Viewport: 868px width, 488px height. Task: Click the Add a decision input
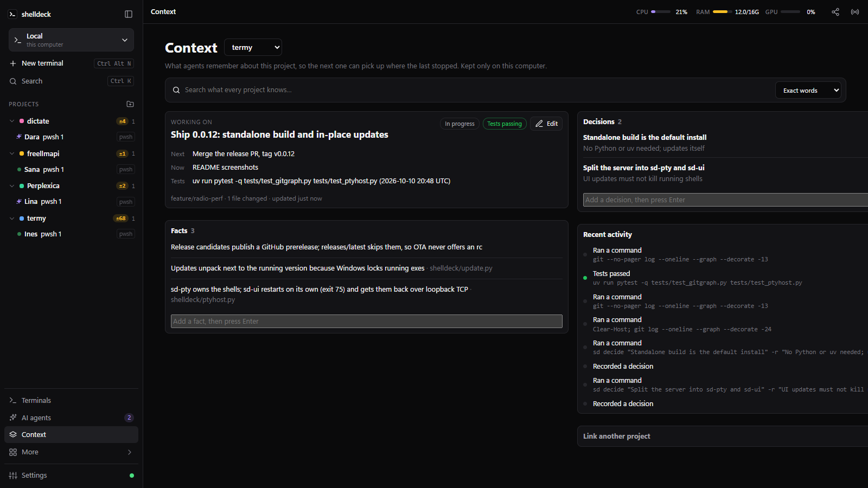pyautogui.click(x=725, y=200)
